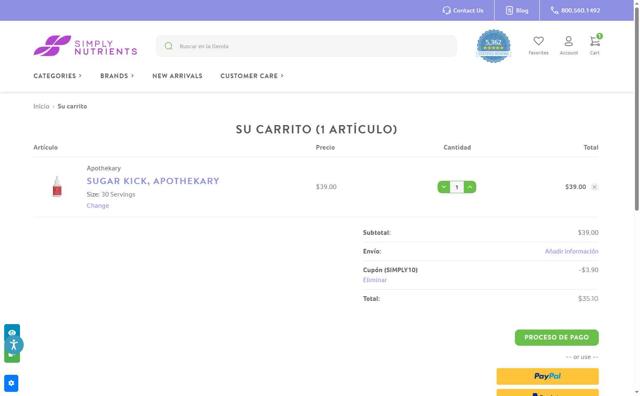
Task: Click the Su carrito breadcrumb
Action: click(72, 106)
